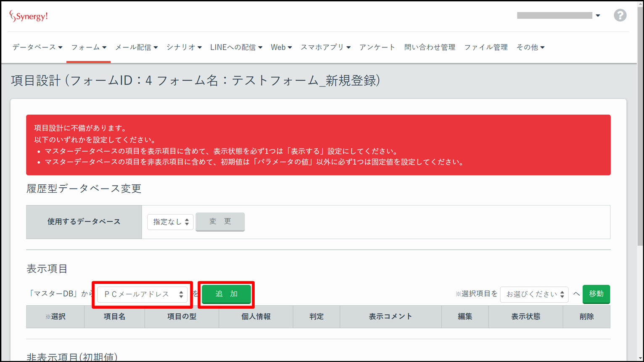The width and height of the screenshot is (644, 362).
Task: Go to アンケート page
Action: 377,47
